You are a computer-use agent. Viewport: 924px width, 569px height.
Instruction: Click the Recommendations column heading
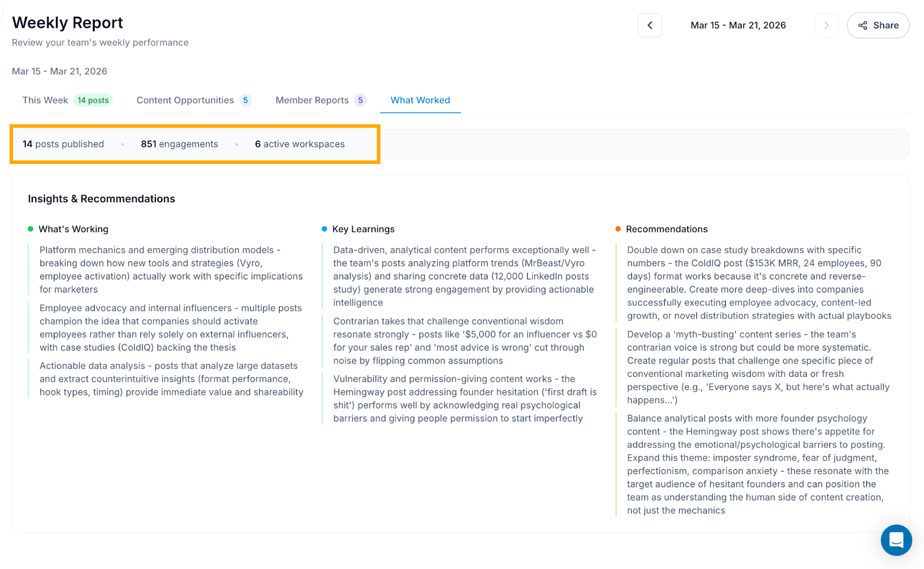point(666,229)
